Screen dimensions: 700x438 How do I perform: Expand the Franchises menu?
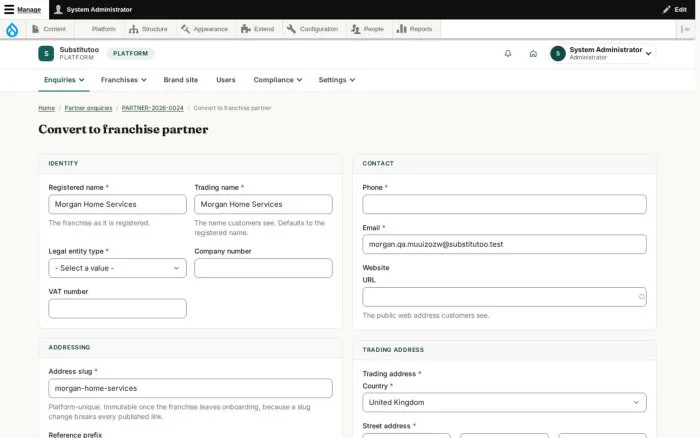[124, 80]
